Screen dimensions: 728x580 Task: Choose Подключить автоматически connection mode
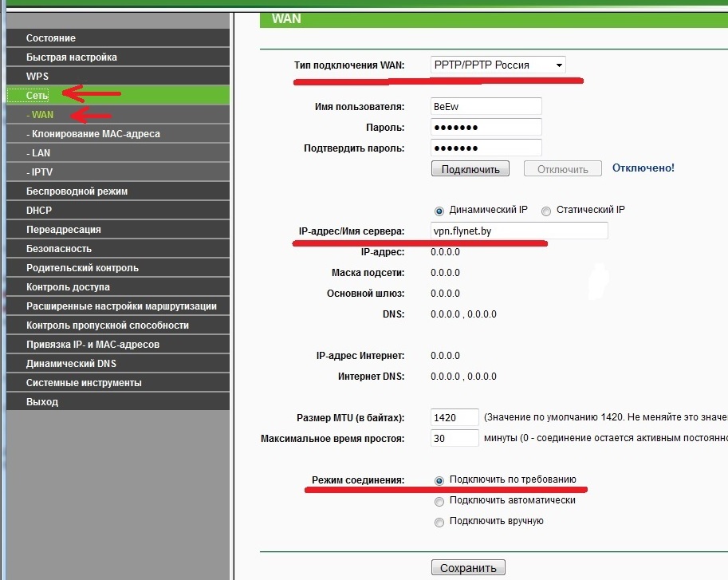(439, 502)
